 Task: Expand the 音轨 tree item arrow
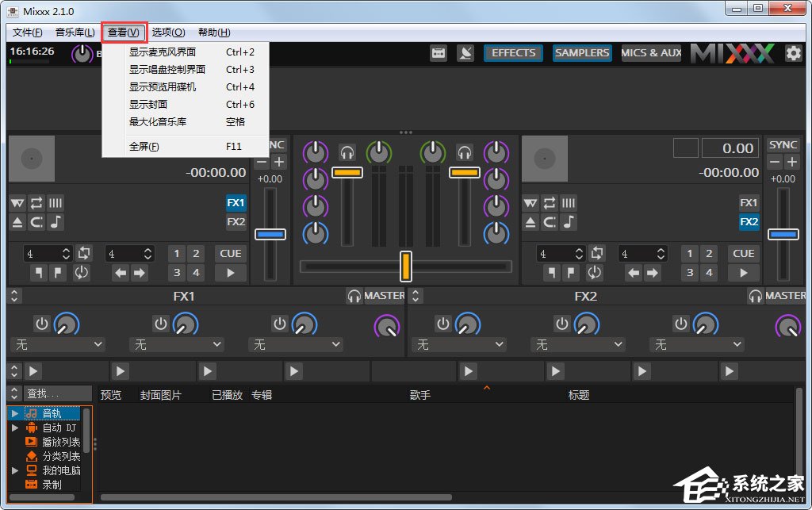[x=13, y=413]
